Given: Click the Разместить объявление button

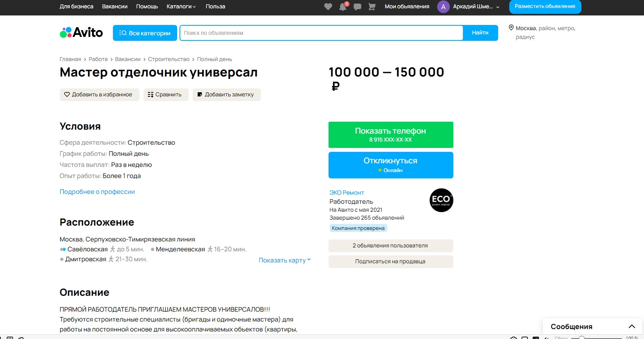Looking at the screenshot, I should pos(545,7).
